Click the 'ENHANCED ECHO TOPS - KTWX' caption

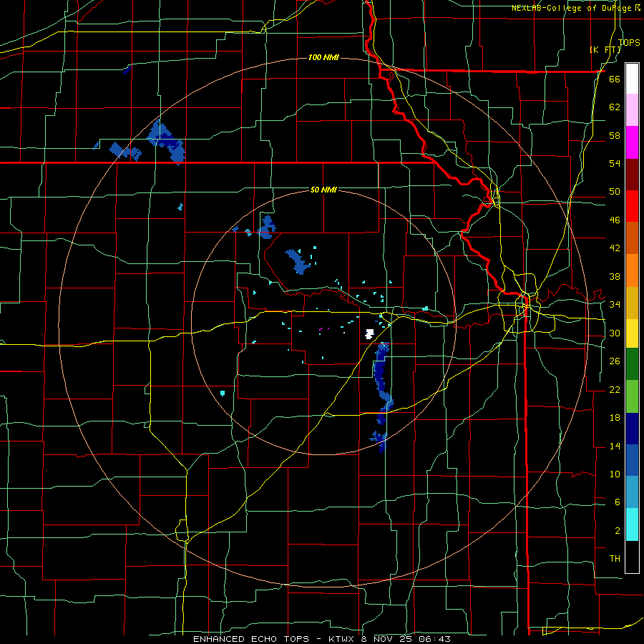pyautogui.click(x=274, y=639)
